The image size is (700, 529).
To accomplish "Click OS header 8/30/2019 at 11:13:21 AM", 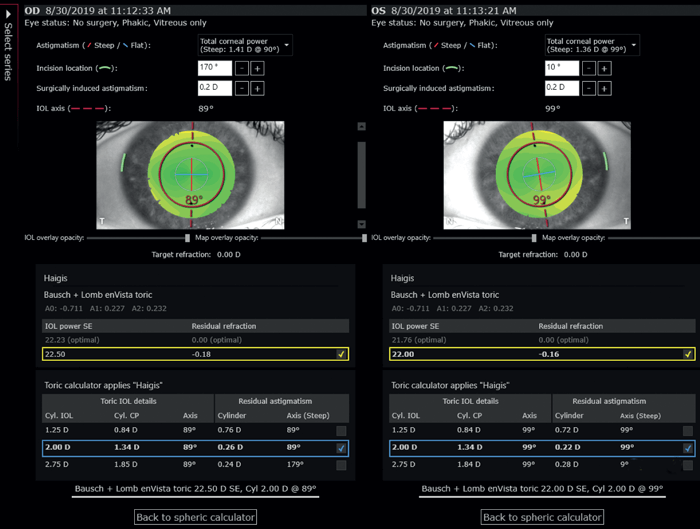I will pyautogui.click(x=454, y=11).
